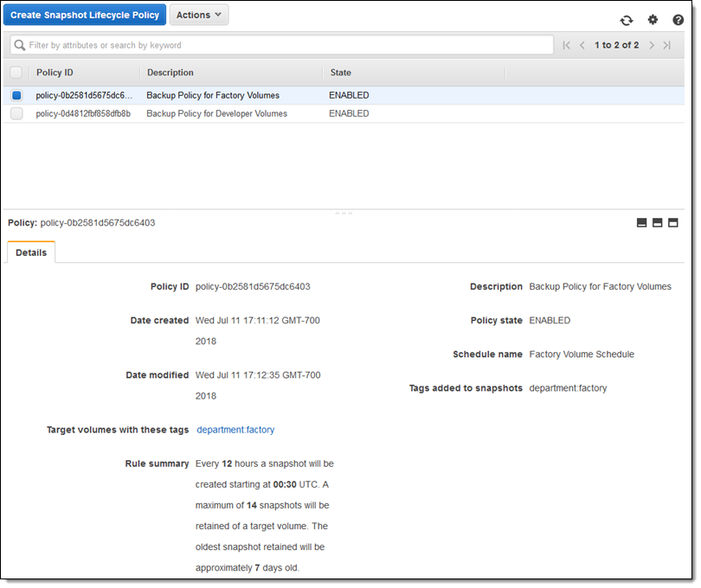Open the department:factory target tag link

point(235,430)
